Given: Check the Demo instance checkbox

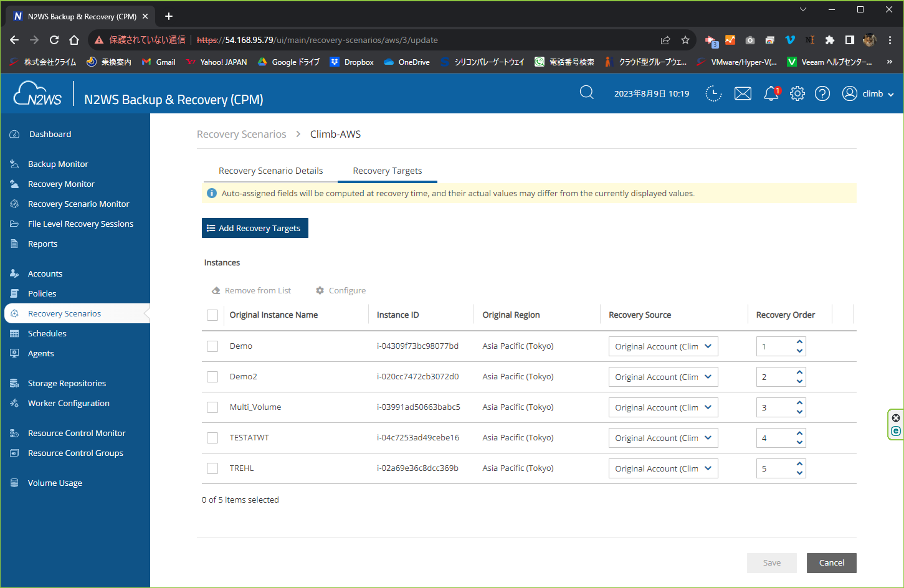Looking at the screenshot, I should click(x=212, y=346).
